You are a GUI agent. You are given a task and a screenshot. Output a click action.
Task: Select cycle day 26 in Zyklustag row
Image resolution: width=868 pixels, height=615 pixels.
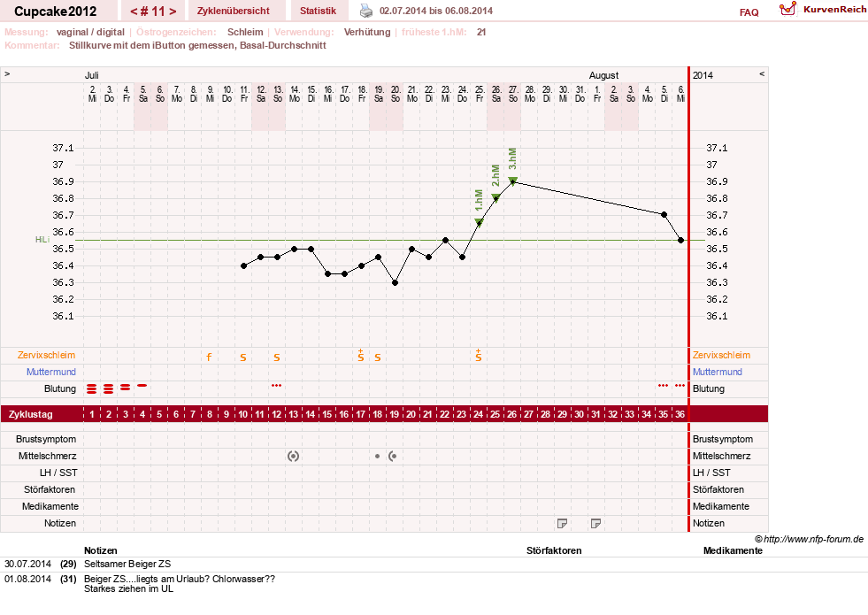(x=512, y=414)
